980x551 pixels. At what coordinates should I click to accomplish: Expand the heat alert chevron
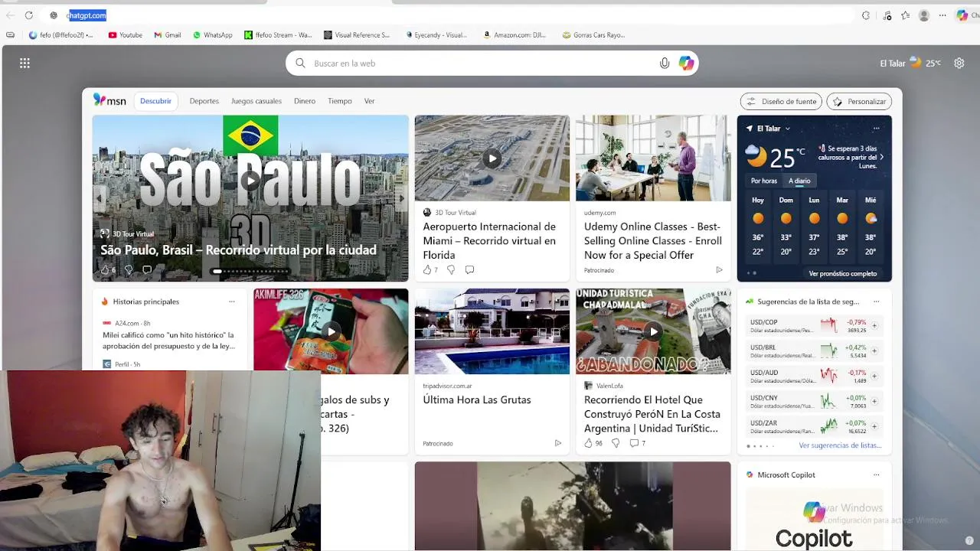click(881, 157)
